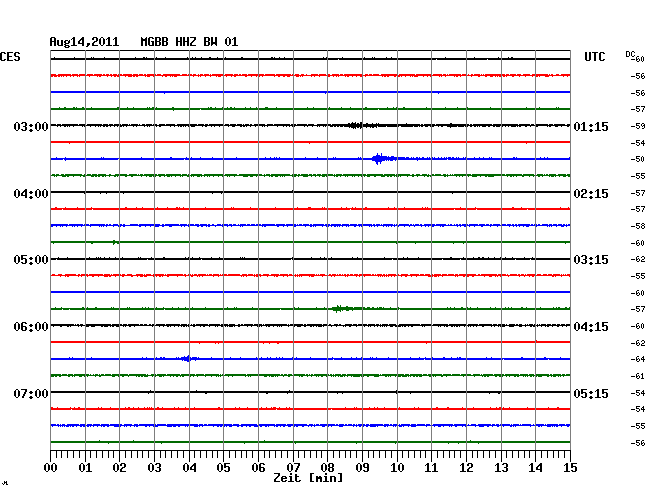
Task: Select the DC value -59
Action: (638, 126)
